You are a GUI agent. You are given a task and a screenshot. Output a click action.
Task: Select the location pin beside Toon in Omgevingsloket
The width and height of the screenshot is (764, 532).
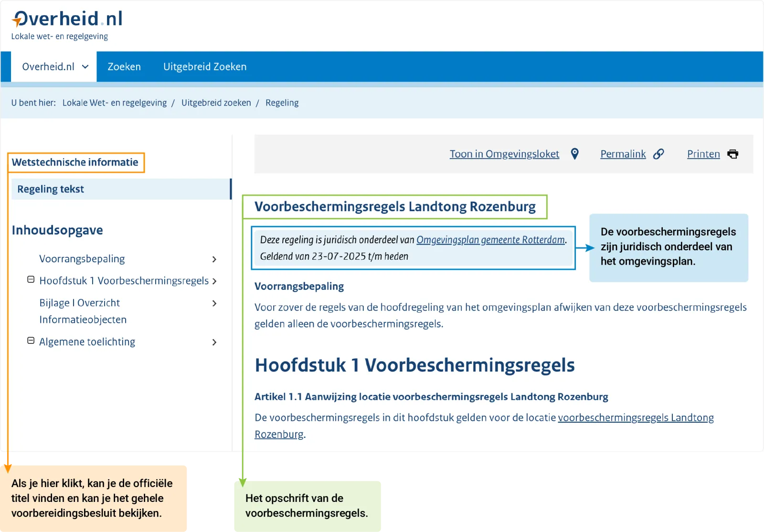coord(575,154)
